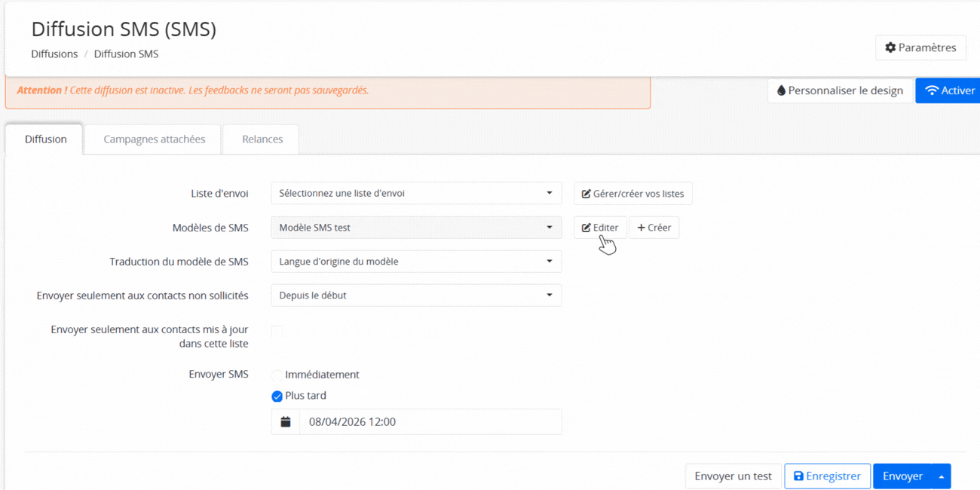Click the calendar icon beside the date field
The width and height of the screenshot is (980, 490).
(x=286, y=422)
